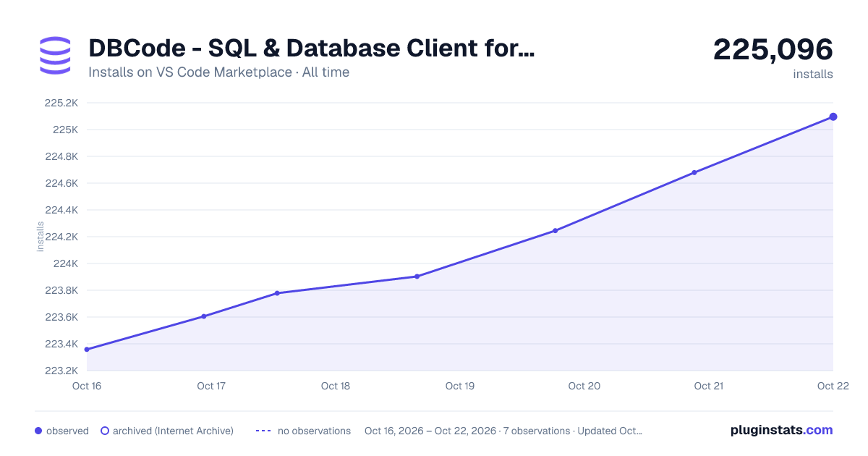This screenshot has height=456, width=868.
Task: Click footer "Oct 16, 2026 – Oct 22, 2026 · 7 observations" text
Action: [x=467, y=431]
